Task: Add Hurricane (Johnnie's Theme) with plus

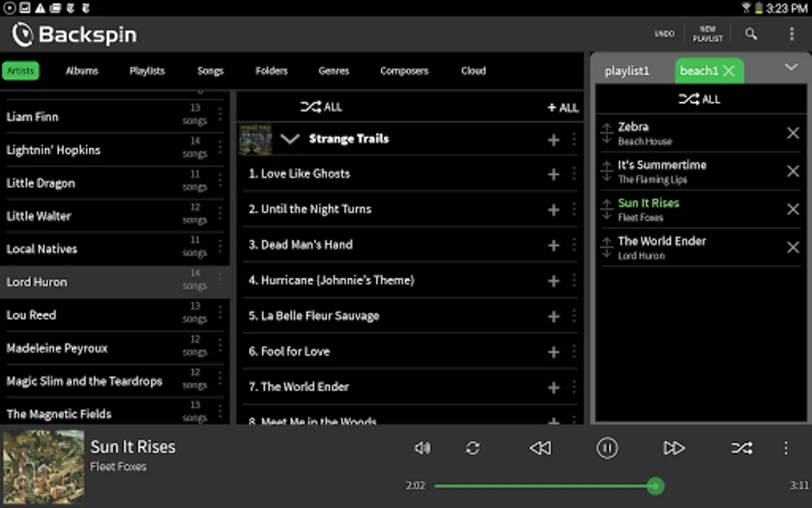Action: (x=554, y=281)
